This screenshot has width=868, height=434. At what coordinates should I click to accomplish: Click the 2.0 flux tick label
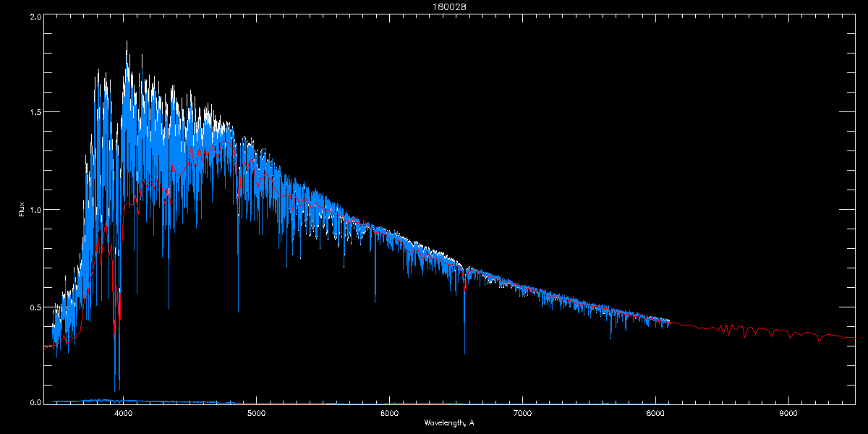(35, 16)
